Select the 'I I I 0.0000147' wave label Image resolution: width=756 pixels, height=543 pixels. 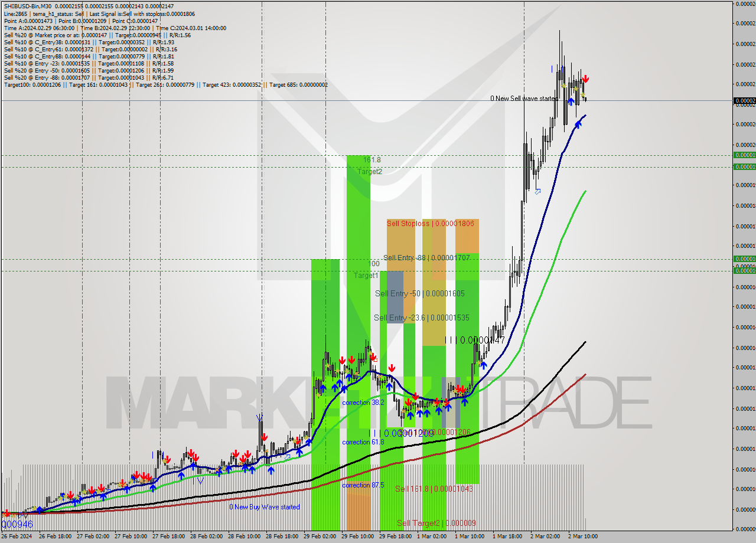coord(474,340)
